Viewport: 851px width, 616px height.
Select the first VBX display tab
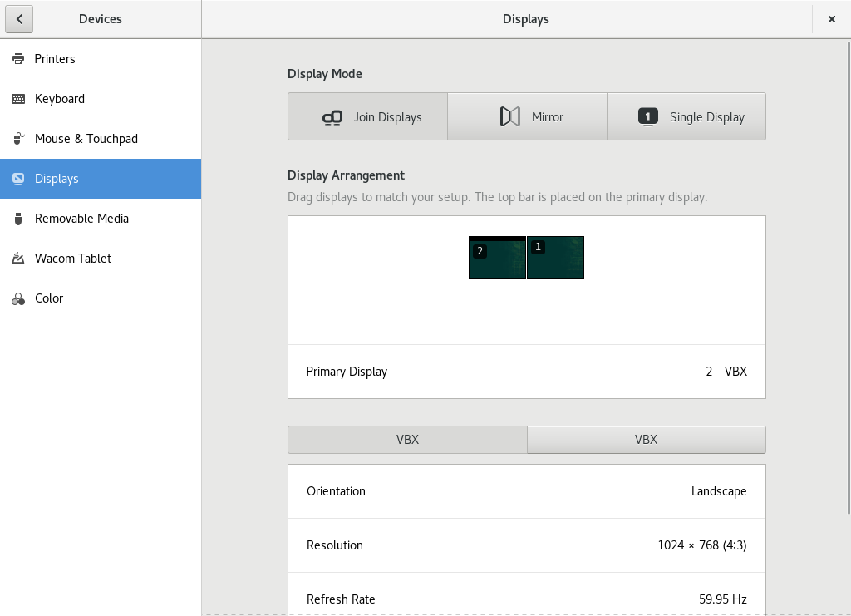coord(407,440)
